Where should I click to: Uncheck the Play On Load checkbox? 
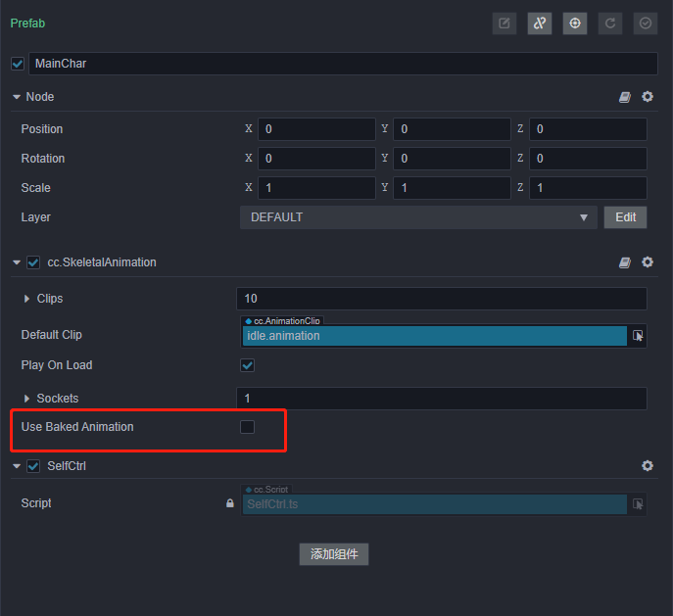pos(247,365)
